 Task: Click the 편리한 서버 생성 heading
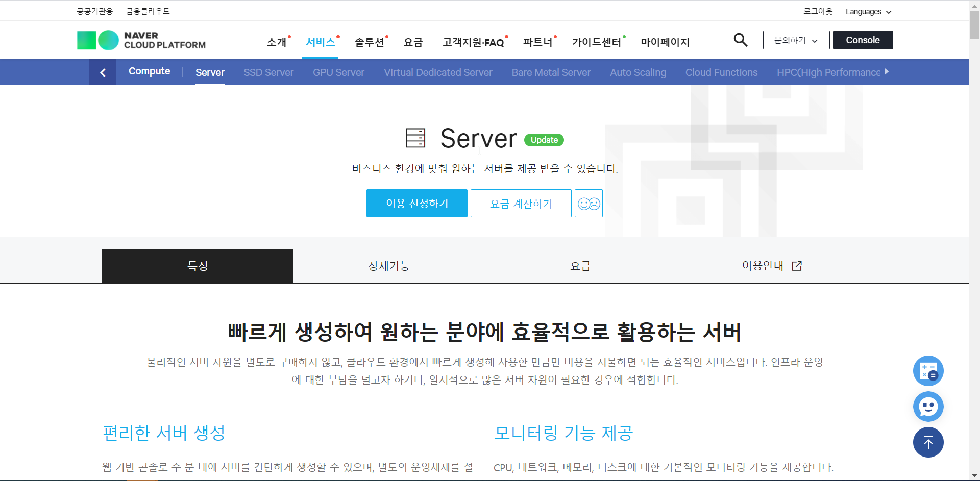[164, 433]
